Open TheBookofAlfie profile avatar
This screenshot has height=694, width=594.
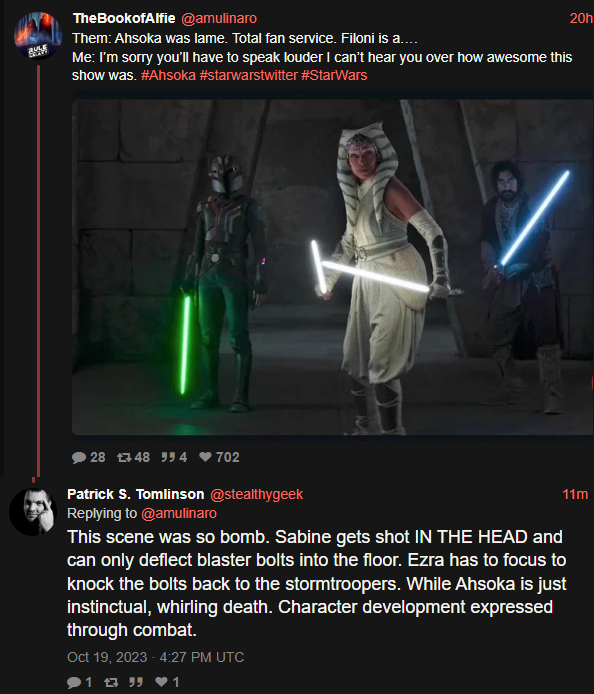38,35
